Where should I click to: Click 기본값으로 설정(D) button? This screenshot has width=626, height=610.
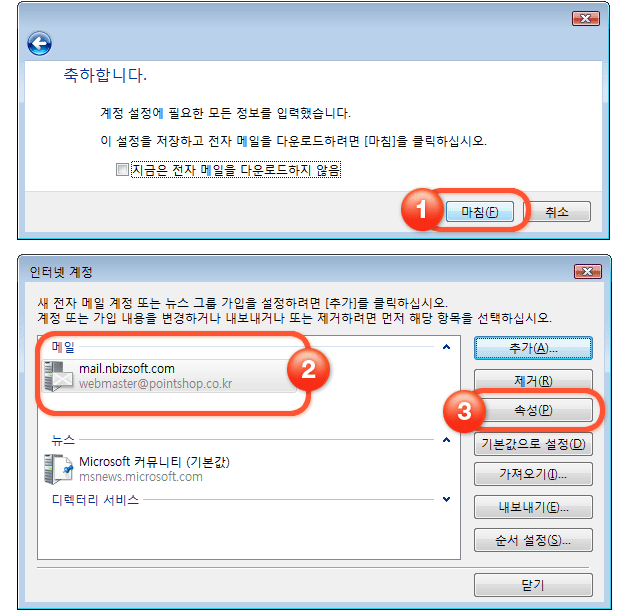point(533,444)
